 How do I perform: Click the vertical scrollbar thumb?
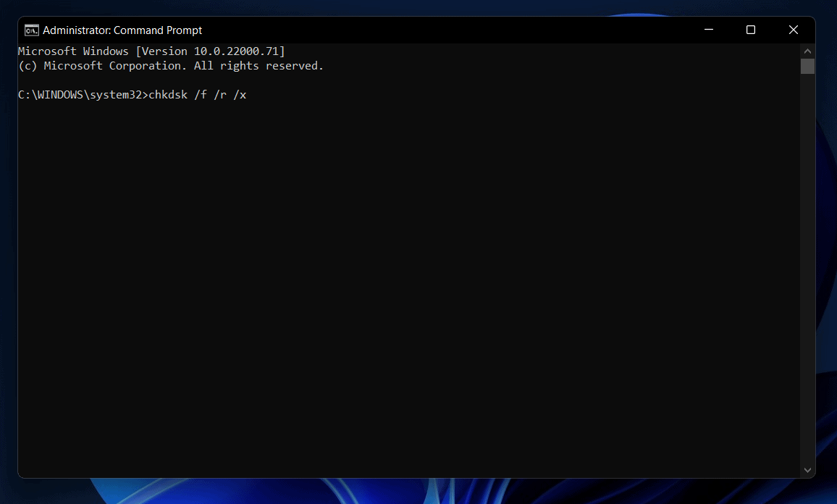[x=807, y=67]
